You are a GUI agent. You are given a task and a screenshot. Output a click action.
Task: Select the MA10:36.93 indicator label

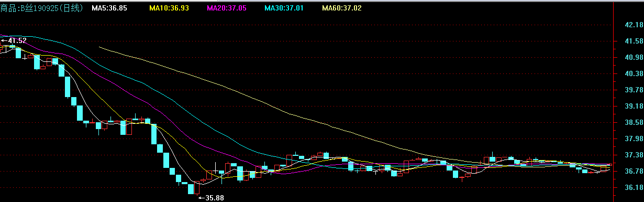point(169,8)
